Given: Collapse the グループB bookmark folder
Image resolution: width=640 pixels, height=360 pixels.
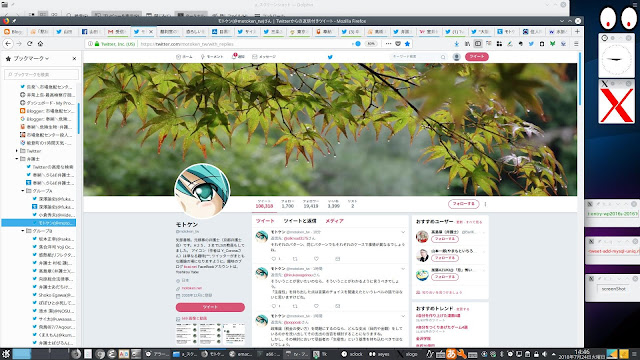Looking at the screenshot, I should point(23,231).
